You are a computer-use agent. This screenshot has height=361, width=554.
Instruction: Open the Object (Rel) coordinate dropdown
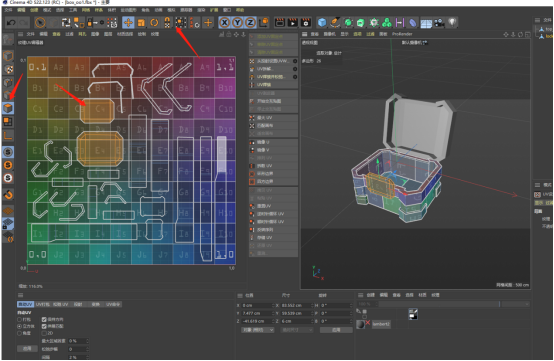tap(258, 330)
